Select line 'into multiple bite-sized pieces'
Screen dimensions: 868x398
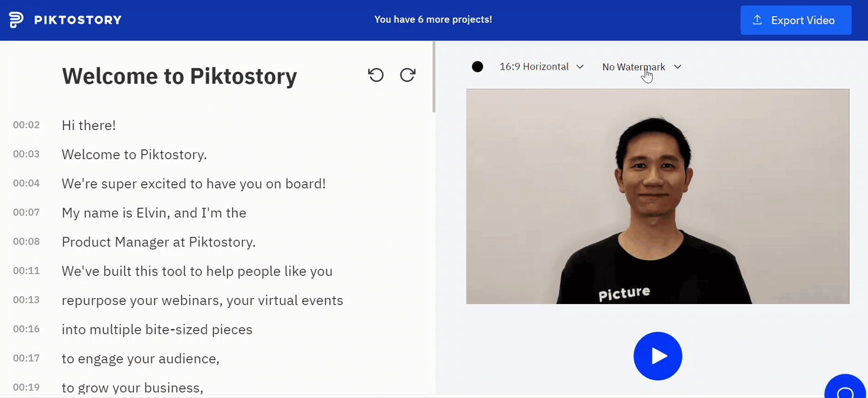pos(157,329)
